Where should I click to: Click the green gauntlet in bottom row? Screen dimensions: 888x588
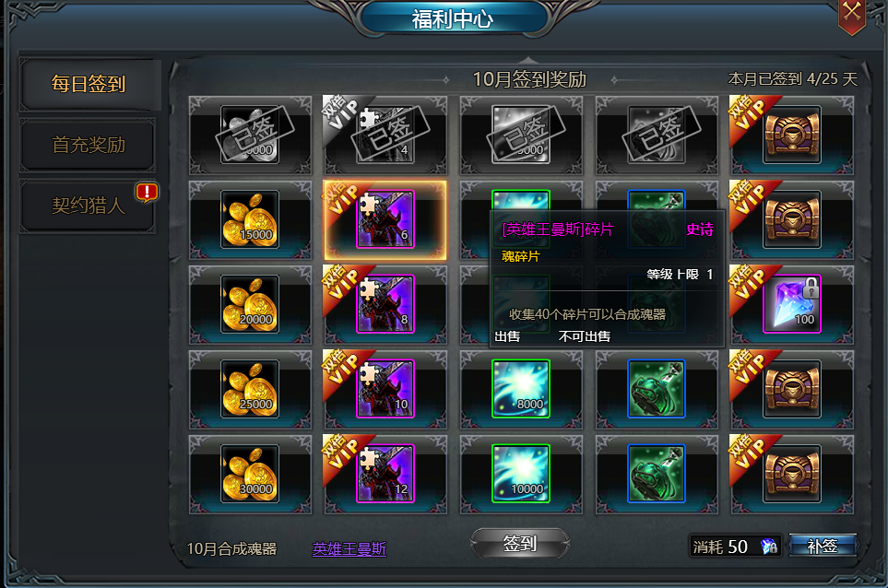pos(657,474)
